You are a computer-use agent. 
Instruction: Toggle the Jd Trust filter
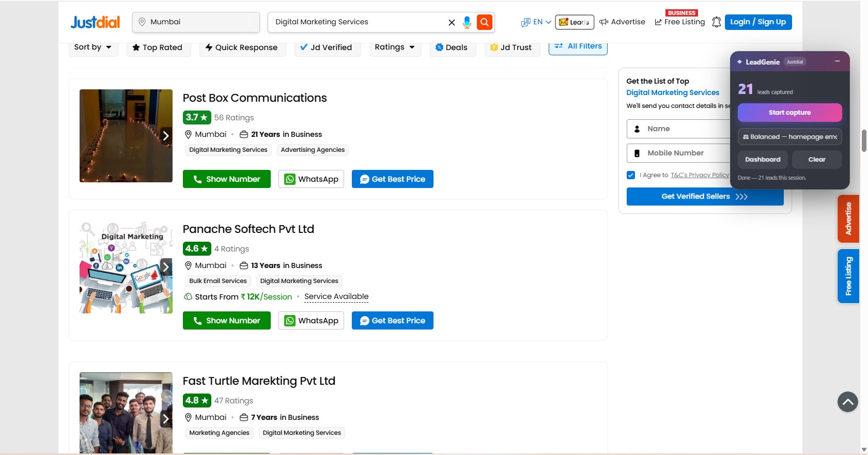point(512,48)
